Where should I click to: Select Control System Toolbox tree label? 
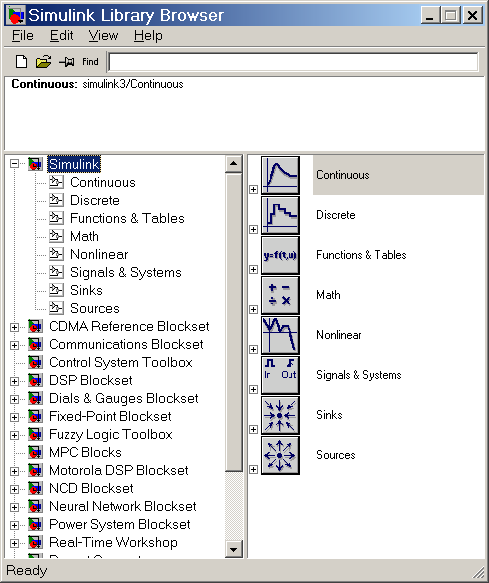coord(121,363)
